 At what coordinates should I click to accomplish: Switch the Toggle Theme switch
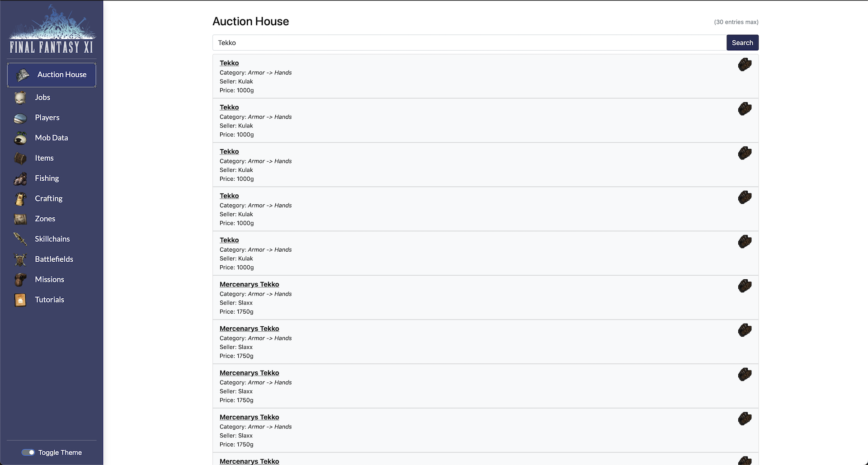[28, 452]
